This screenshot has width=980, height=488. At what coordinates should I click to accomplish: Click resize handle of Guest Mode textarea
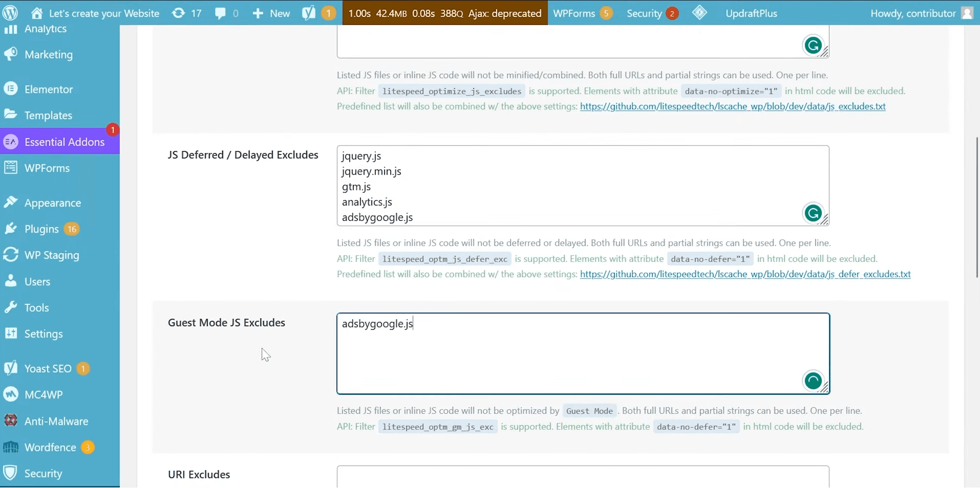[x=824, y=389]
